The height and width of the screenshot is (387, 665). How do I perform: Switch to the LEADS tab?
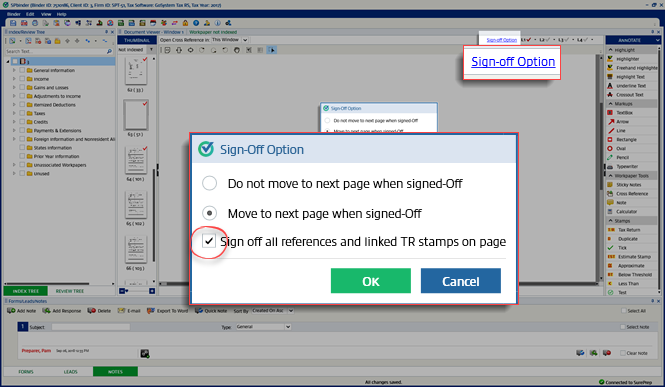point(70,372)
